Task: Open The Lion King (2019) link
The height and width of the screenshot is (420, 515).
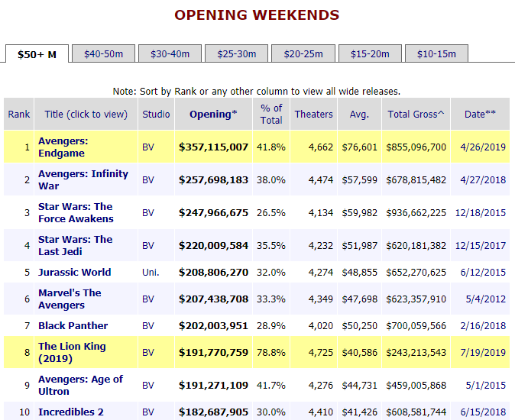Action: 72,352
